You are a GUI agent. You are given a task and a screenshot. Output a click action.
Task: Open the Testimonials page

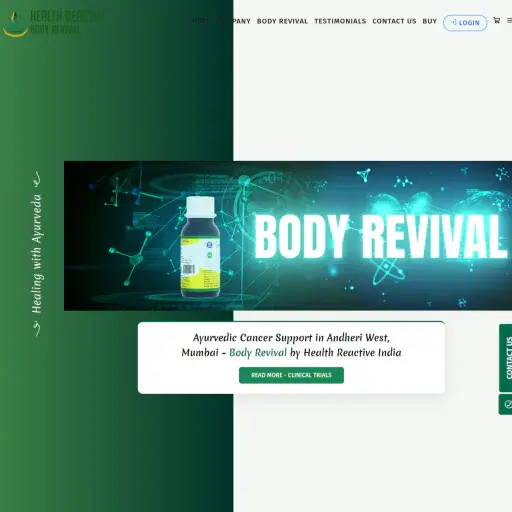pos(340,21)
